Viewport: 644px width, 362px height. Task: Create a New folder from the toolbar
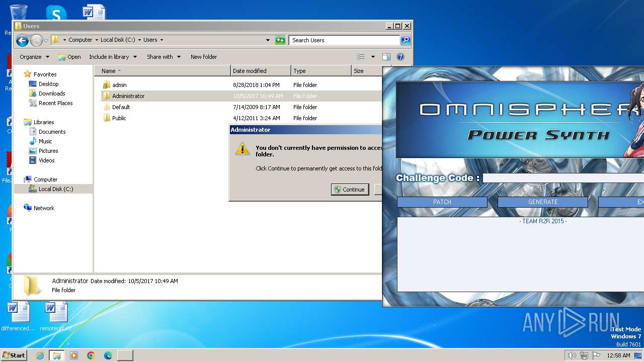(204, 57)
